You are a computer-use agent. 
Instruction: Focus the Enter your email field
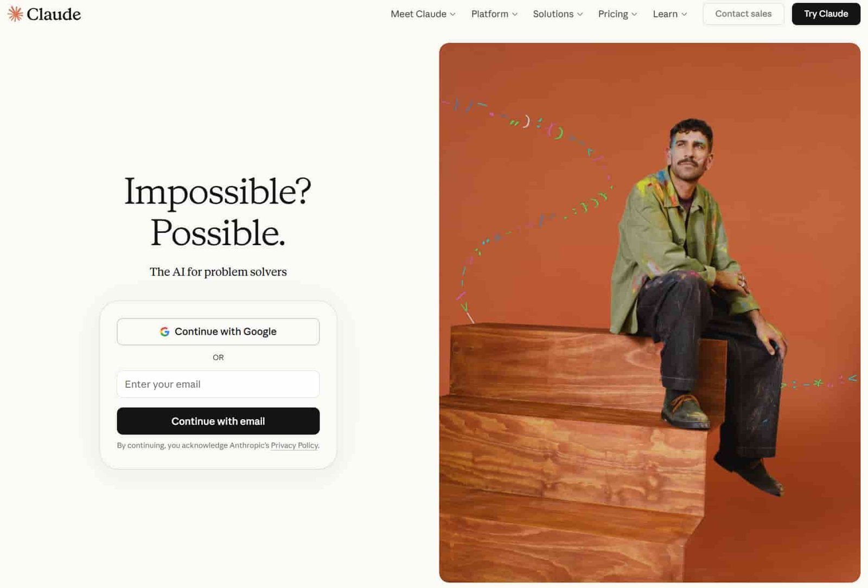(x=218, y=384)
